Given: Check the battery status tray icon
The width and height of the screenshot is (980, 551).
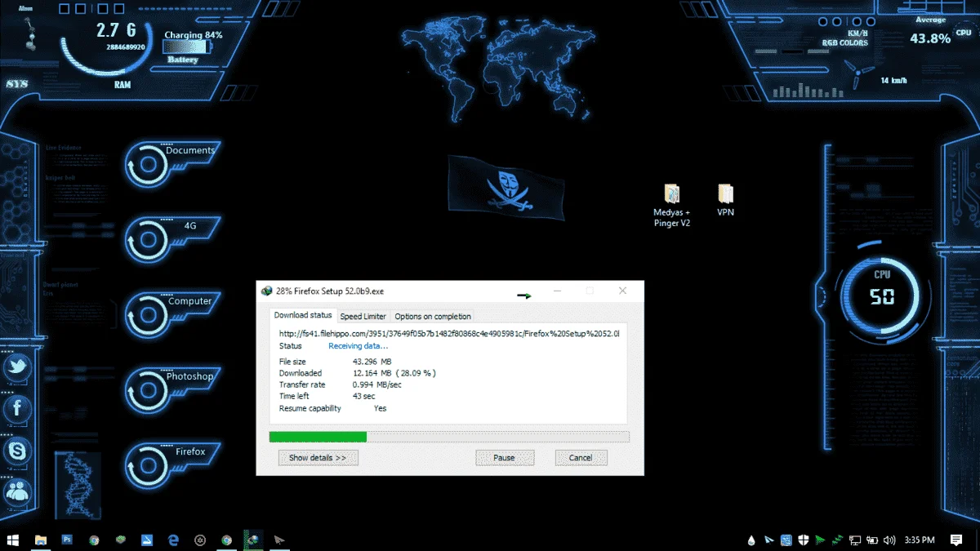Looking at the screenshot, I should coord(872,540).
